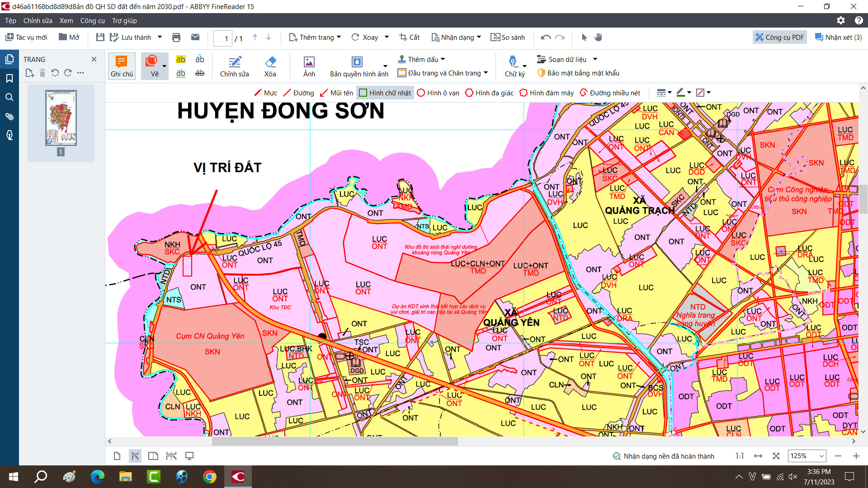868x488 pixels.
Task: Select the insert text markup tool
Action: 200,59
